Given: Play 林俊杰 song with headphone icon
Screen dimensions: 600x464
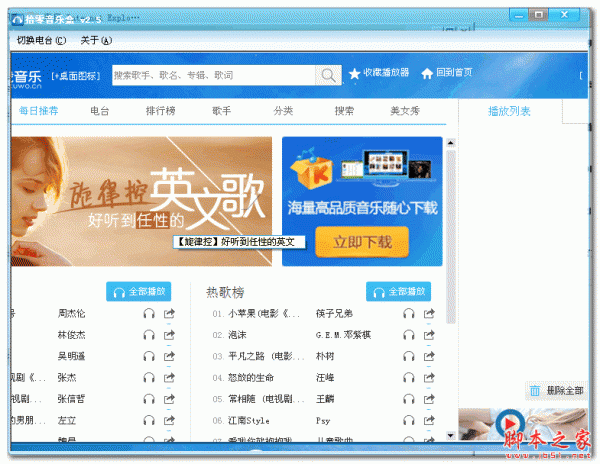Looking at the screenshot, I should tap(149, 335).
